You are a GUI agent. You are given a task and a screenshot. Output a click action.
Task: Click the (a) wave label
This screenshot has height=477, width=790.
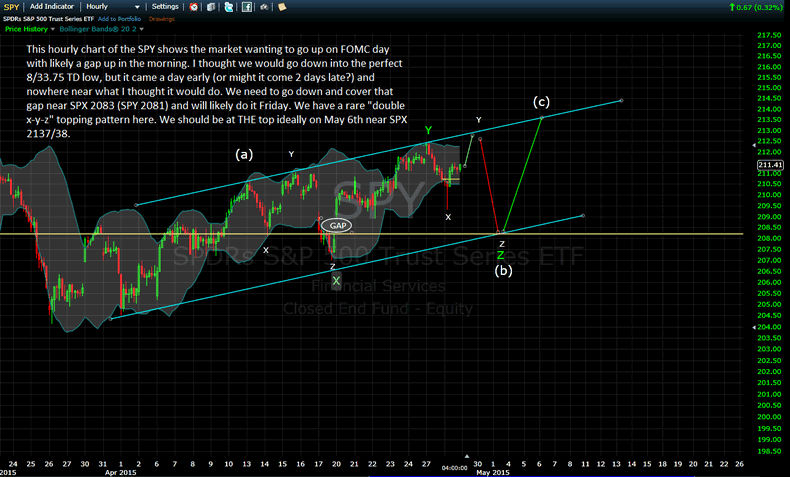(x=244, y=155)
